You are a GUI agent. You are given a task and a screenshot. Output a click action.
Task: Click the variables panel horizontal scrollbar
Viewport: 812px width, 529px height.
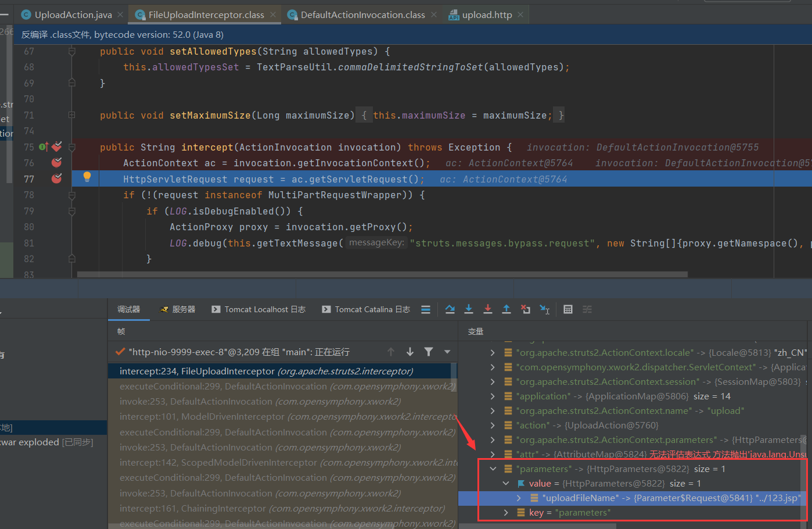(x=537, y=526)
